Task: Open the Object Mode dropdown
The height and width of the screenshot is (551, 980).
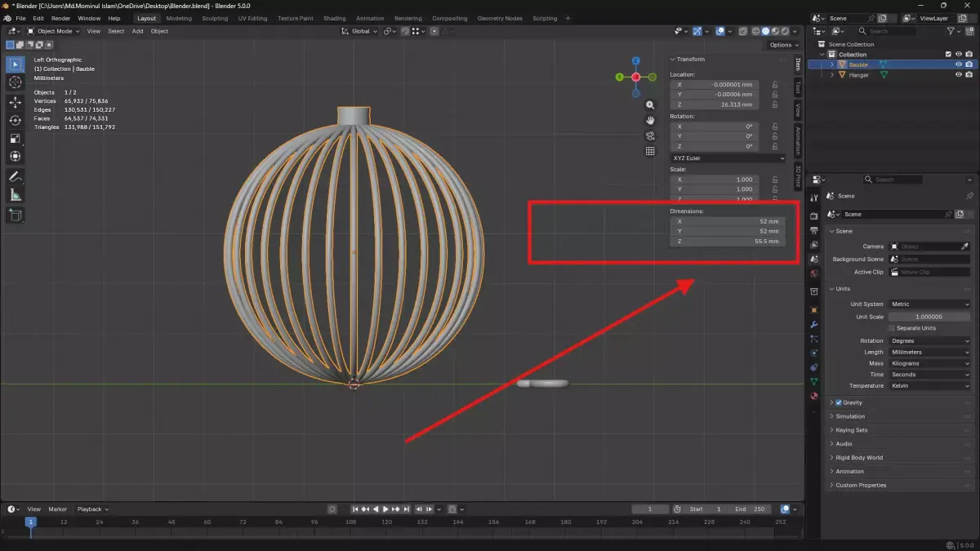Action: click(54, 31)
